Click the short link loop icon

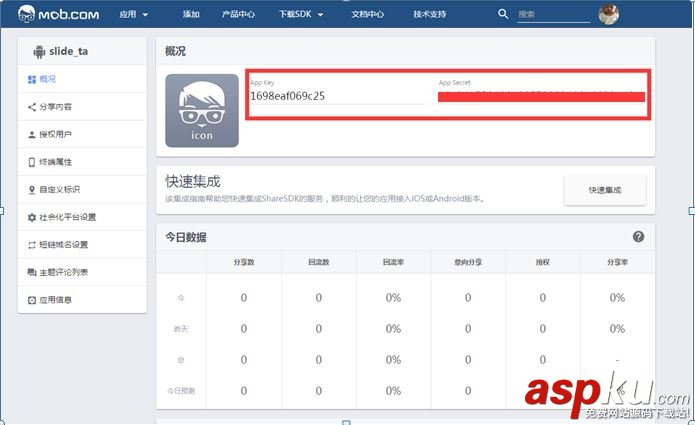pos(32,245)
